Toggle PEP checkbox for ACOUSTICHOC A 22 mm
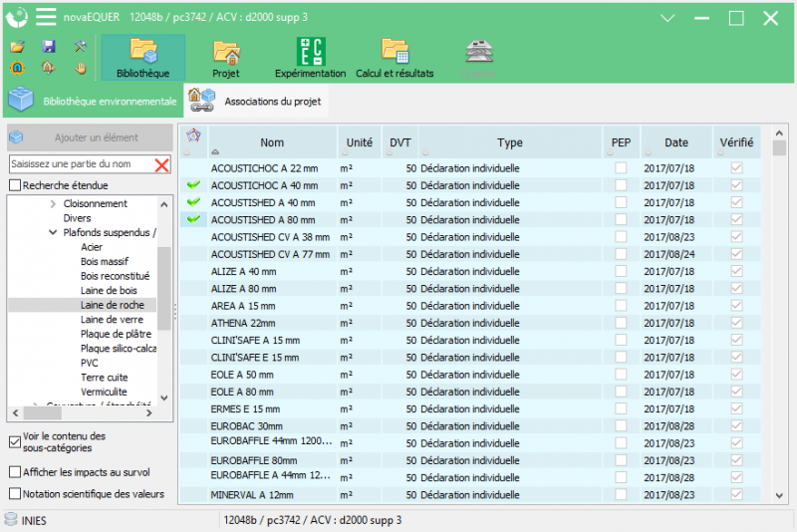 click(x=621, y=168)
